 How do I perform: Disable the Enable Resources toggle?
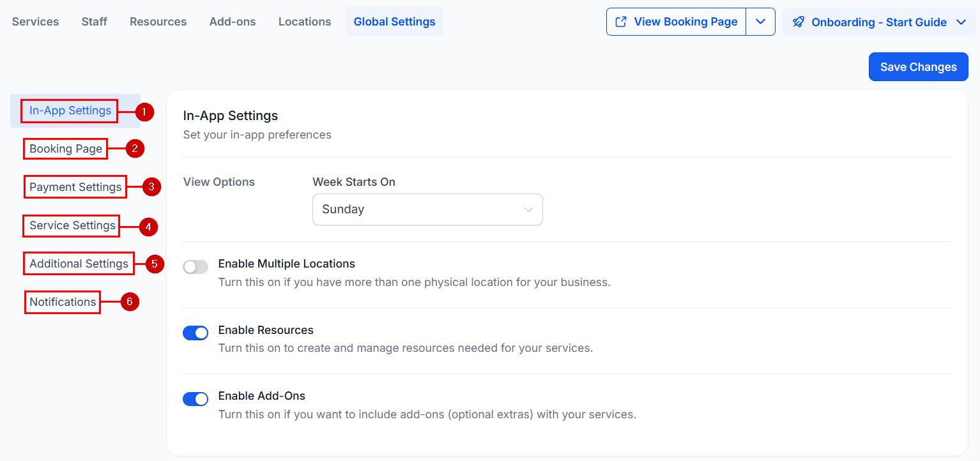click(x=195, y=333)
